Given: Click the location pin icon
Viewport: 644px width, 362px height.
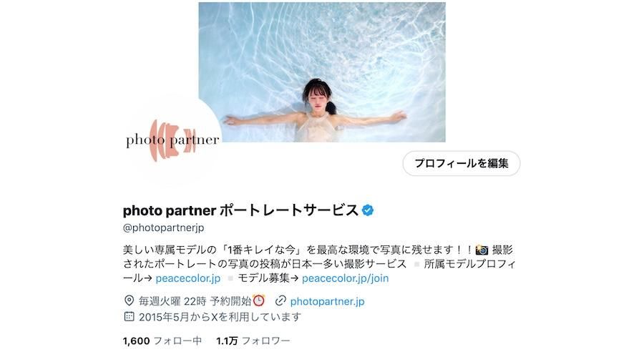Looking at the screenshot, I should [129, 301].
